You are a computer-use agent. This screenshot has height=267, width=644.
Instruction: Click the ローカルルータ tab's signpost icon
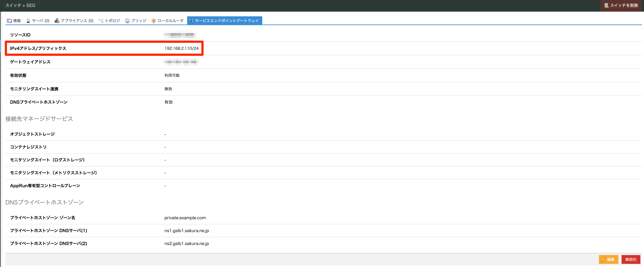point(154,21)
